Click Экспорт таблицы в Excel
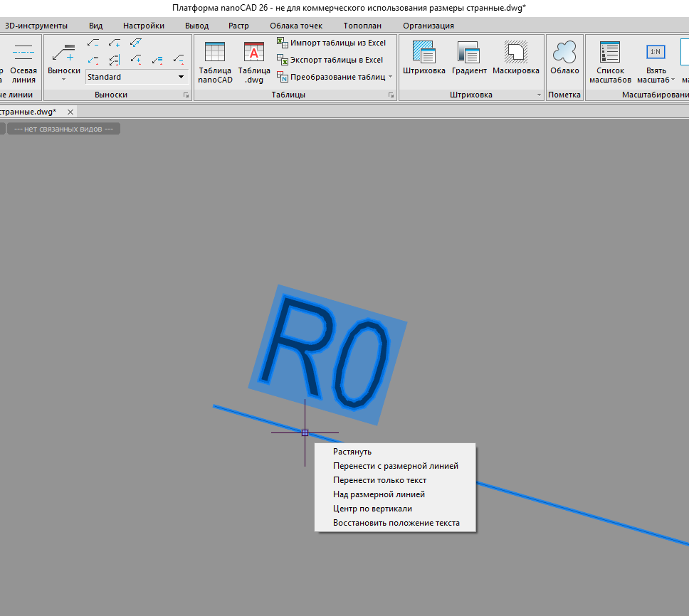 click(x=330, y=60)
